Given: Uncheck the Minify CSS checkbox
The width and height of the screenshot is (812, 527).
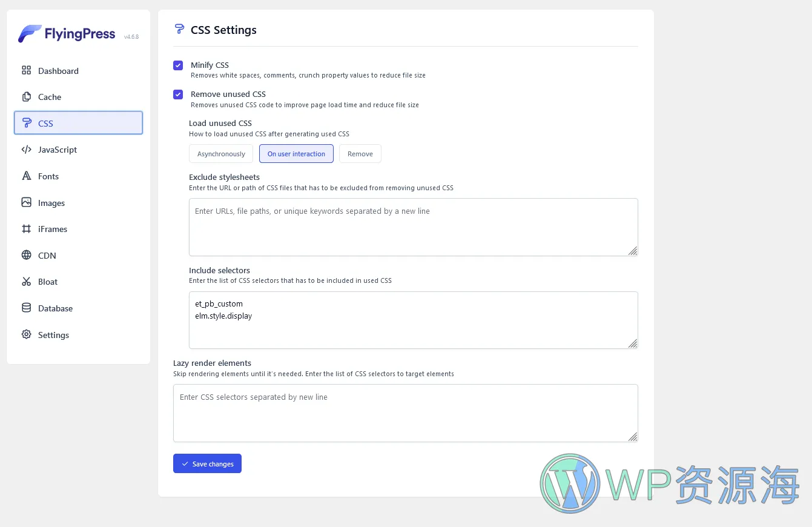Looking at the screenshot, I should [x=178, y=65].
